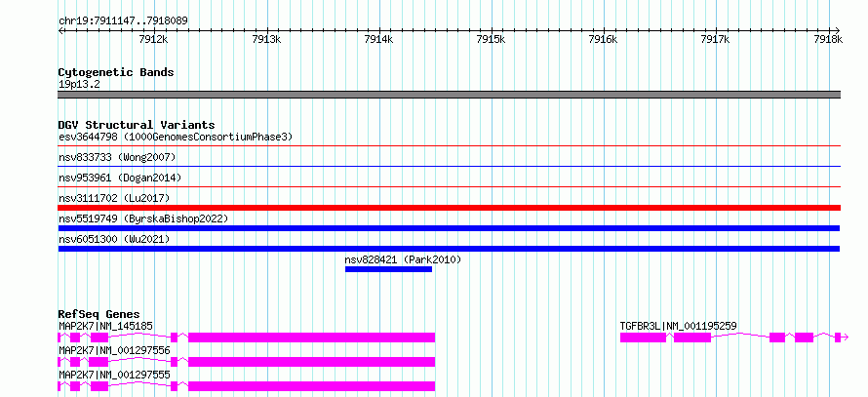868x397 pixels.
Task: Open variant nsv833733 (Wong2007) label
Action: click(117, 158)
